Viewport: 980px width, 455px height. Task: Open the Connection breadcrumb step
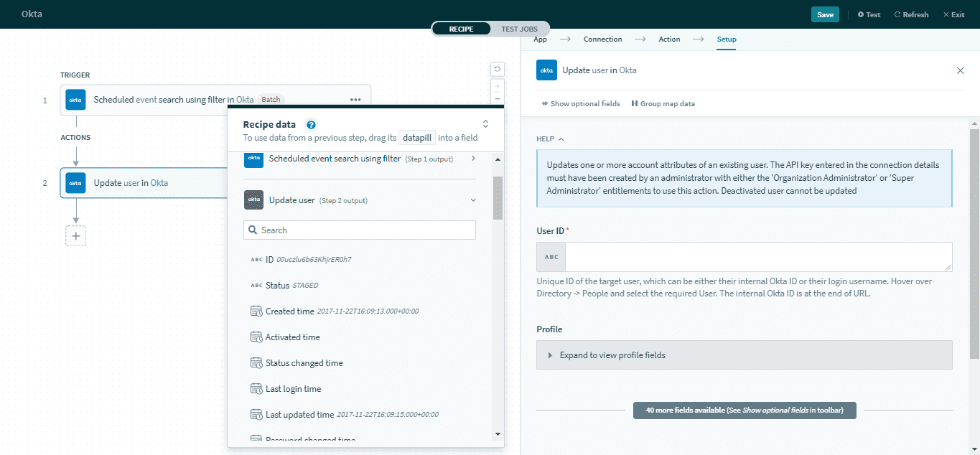[x=602, y=39]
